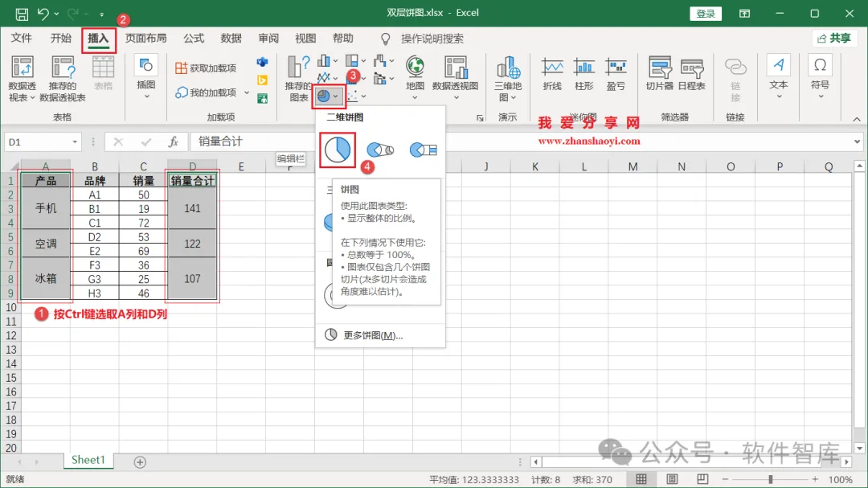The image size is (868, 488).
Task: Click the 共享 share button
Action: (x=834, y=39)
